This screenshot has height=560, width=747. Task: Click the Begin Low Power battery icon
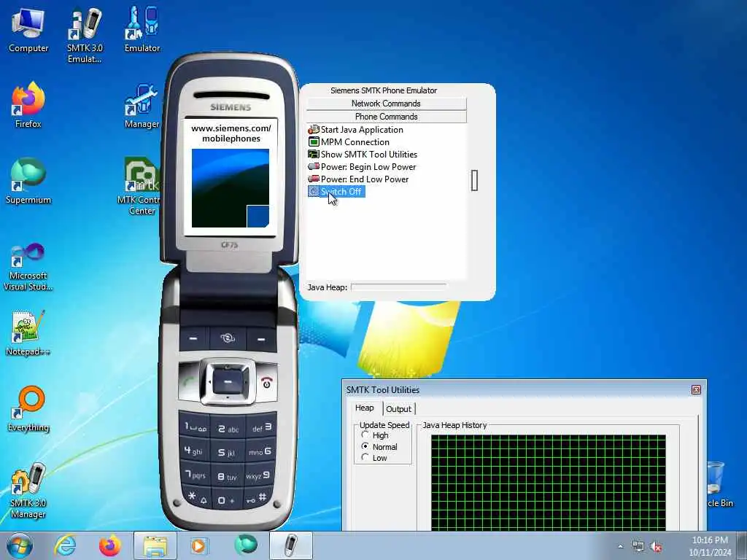(x=314, y=167)
